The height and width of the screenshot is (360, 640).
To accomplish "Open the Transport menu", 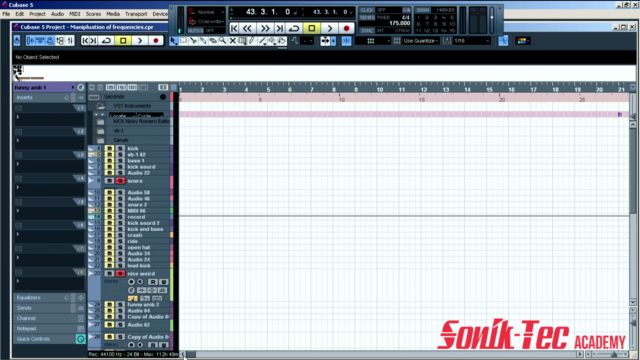I will pos(136,14).
